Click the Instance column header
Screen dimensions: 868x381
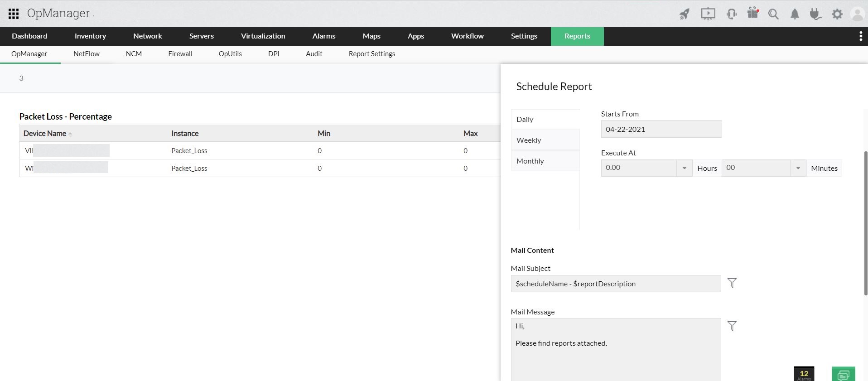click(185, 133)
